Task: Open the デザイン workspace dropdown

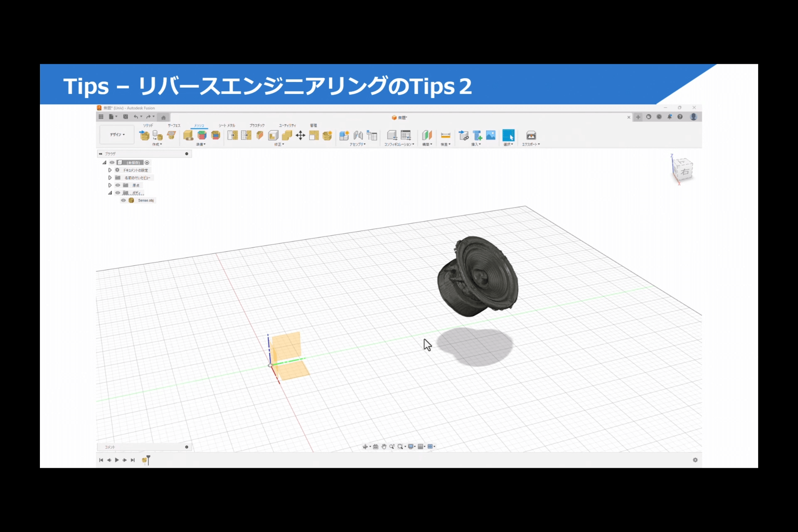Action: pos(117,135)
